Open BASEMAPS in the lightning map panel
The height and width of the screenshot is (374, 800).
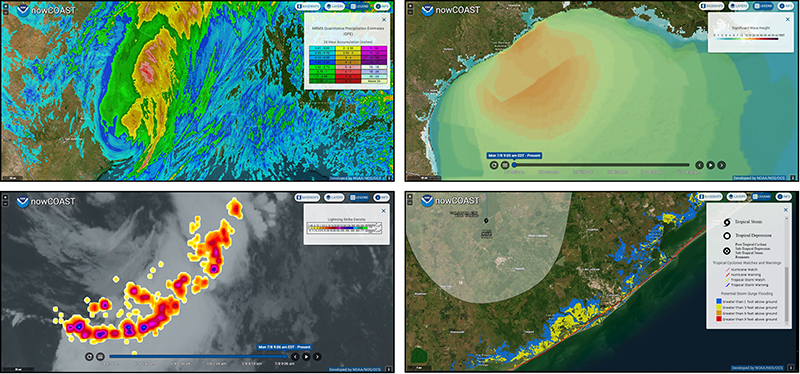(x=308, y=197)
